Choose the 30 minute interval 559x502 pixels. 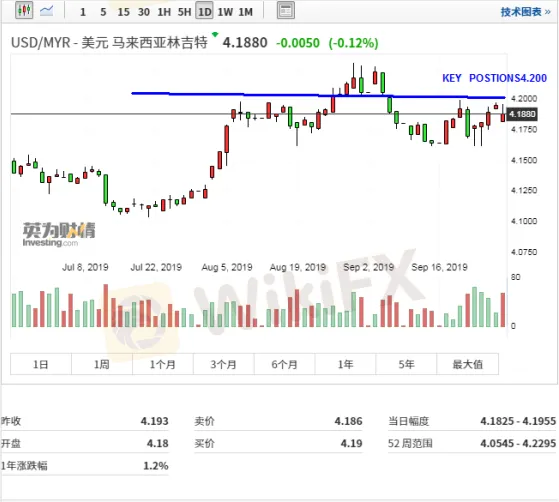pos(144,12)
